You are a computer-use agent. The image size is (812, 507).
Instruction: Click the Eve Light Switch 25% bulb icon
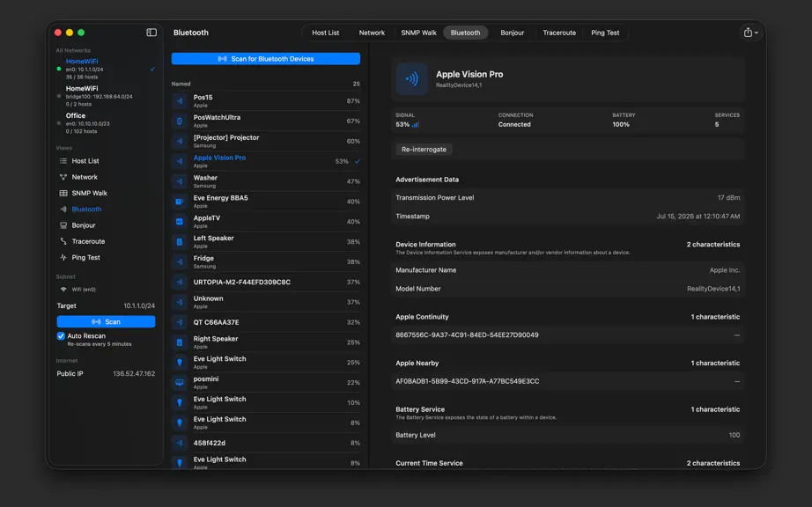(180, 363)
